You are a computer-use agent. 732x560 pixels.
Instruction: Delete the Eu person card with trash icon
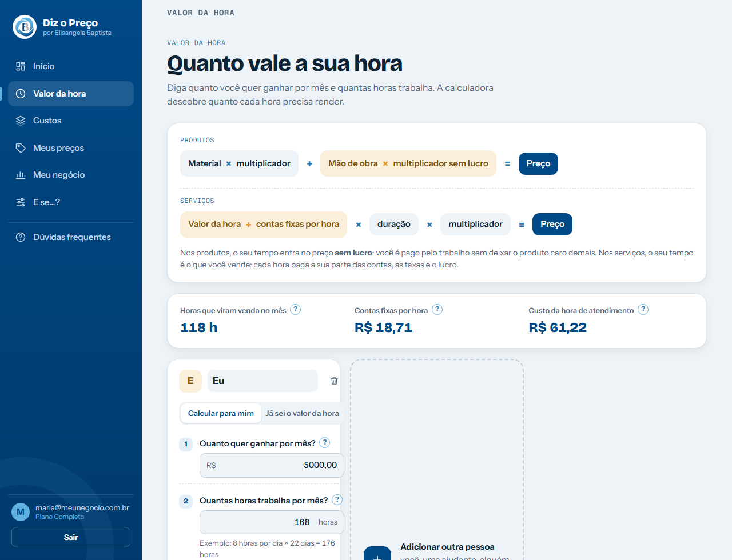click(x=334, y=381)
